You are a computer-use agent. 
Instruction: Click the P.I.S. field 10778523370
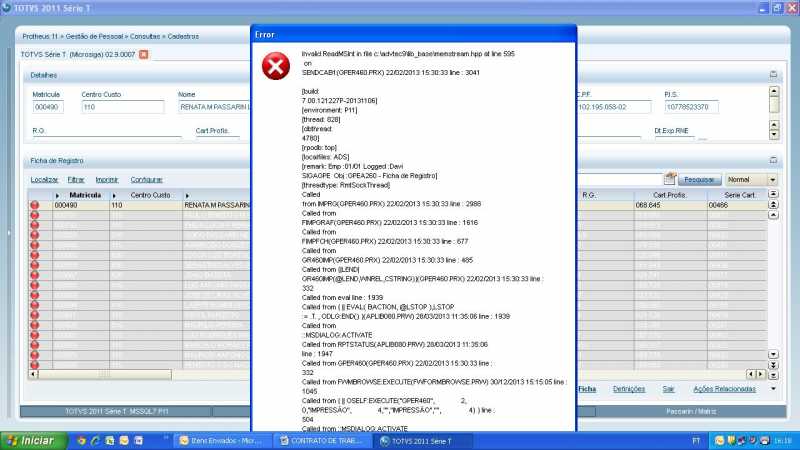(691, 107)
